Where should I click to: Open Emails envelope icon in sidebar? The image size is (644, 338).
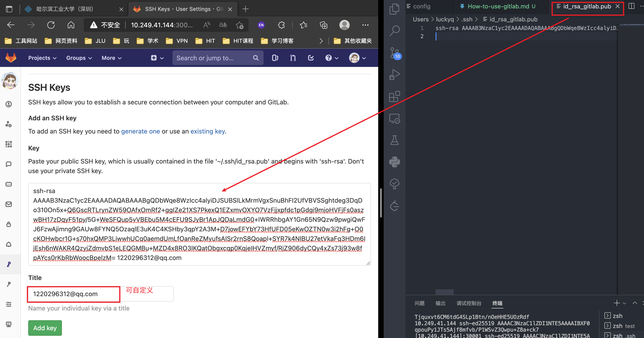point(9,204)
